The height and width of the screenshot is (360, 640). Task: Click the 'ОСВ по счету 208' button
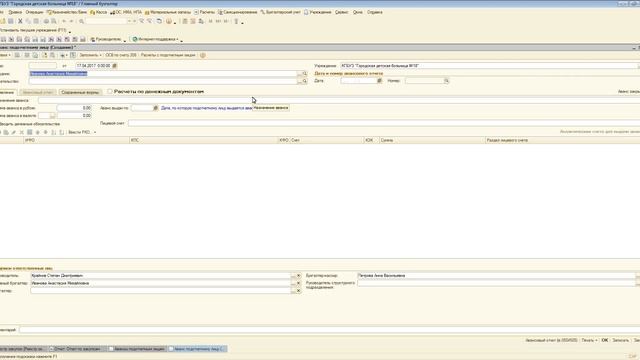tap(121, 55)
